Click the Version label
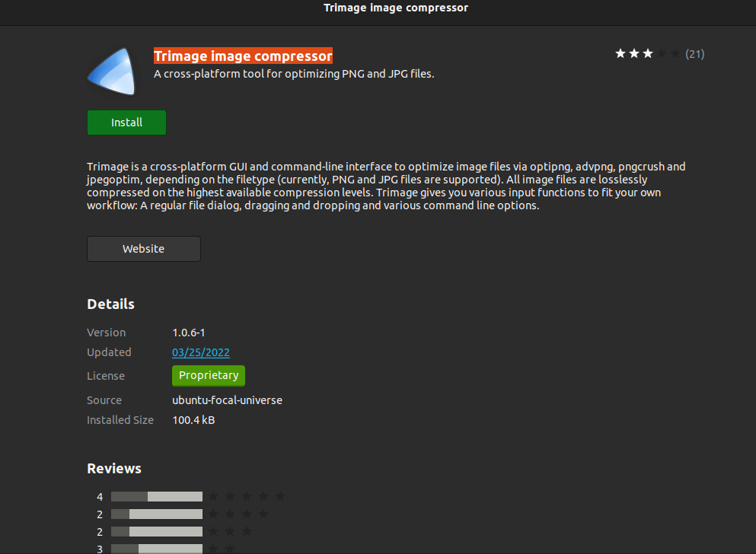 106,333
